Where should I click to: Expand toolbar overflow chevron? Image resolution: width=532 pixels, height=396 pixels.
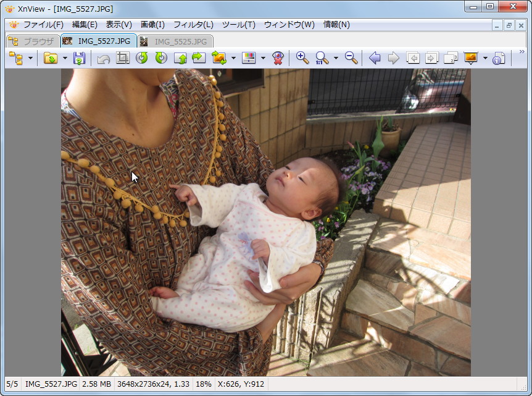coord(522,52)
